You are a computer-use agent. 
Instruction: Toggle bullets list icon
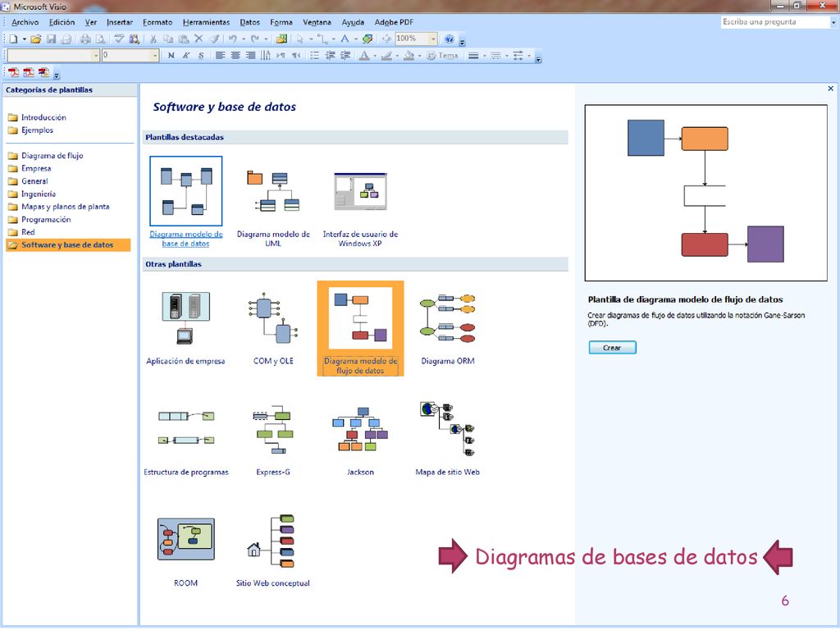click(315, 55)
